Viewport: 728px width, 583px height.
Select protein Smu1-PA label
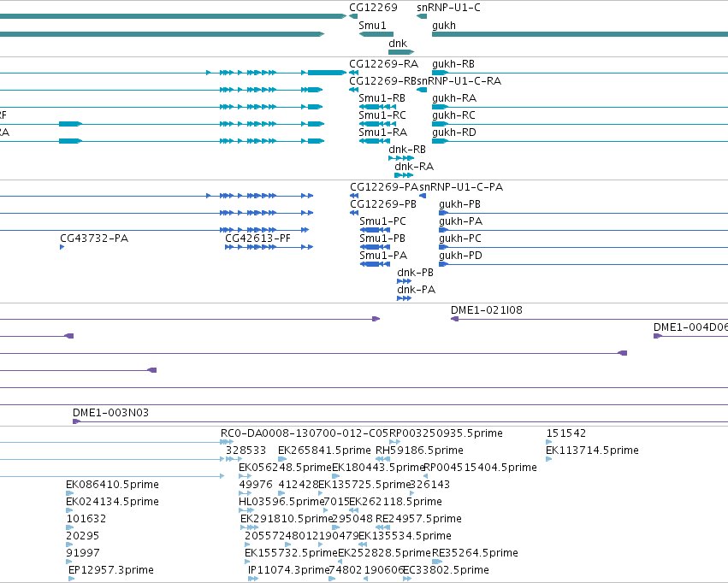pos(383,256)
